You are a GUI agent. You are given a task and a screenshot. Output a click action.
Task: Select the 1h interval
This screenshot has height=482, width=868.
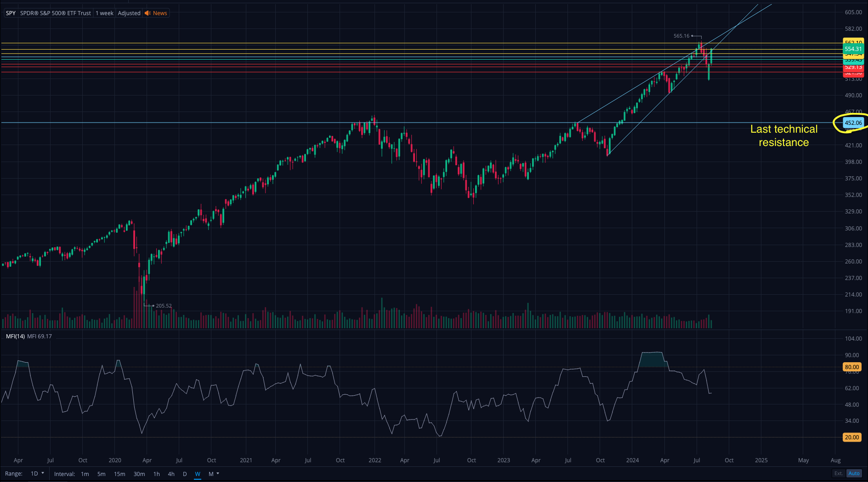pyautogui.click(x=157, y=474)
